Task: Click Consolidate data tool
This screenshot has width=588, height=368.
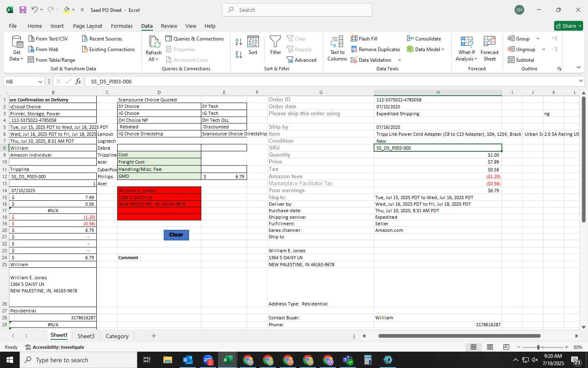Action: click(x=424, y=38)
